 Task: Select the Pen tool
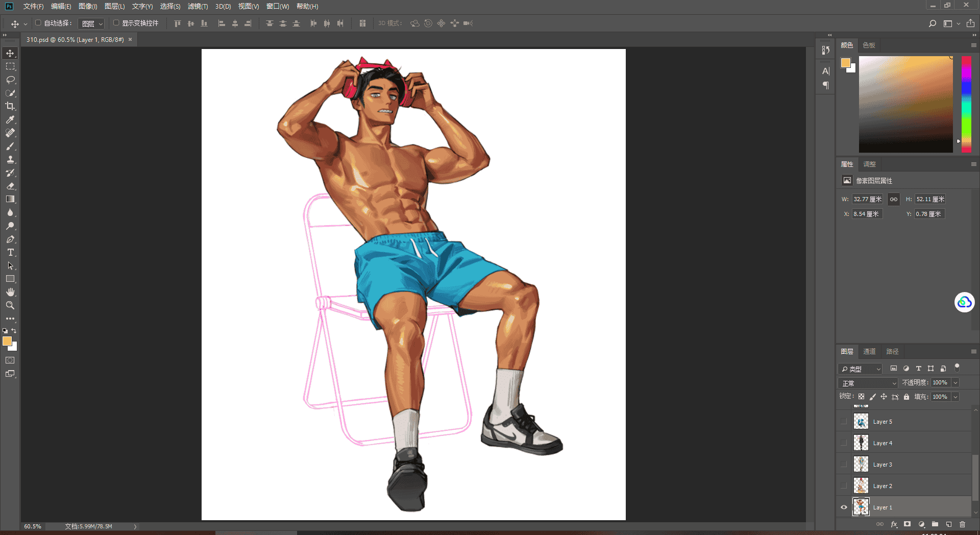[10, 239]
